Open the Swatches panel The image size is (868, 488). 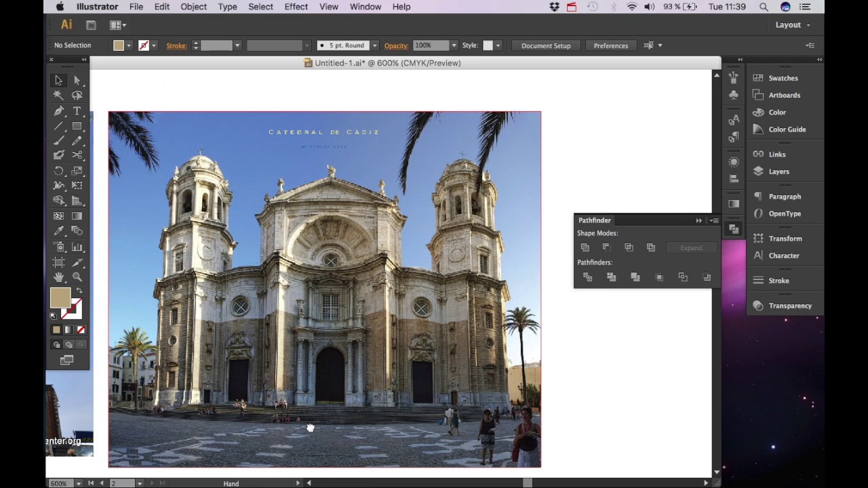click(x=785, y=78)
